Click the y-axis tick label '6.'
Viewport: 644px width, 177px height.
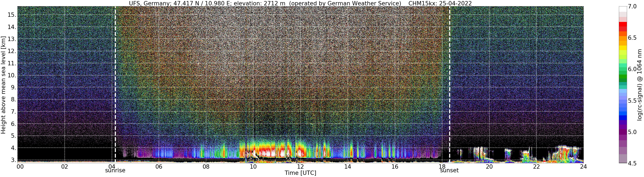13,124
